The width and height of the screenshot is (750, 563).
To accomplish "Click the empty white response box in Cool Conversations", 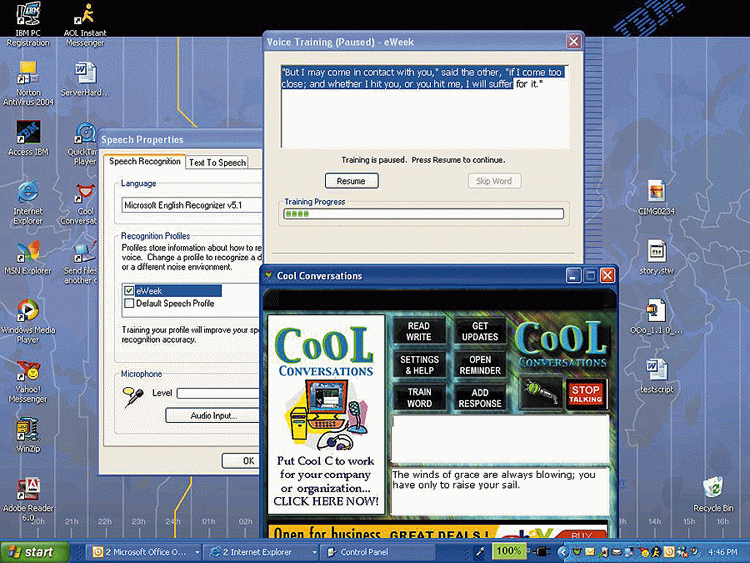I will coord(500,439).
